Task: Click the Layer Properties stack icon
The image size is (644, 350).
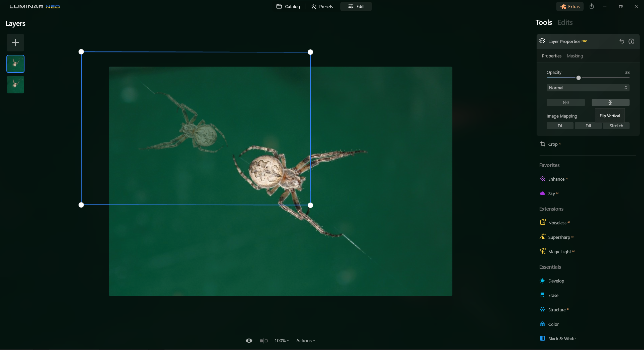Action: pos(542,41)
